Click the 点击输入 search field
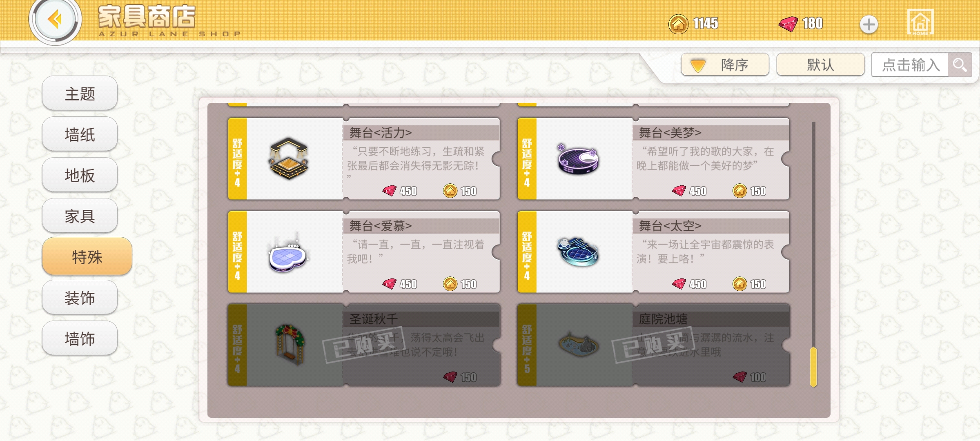The image size is (980, 441). coord(910,65)
